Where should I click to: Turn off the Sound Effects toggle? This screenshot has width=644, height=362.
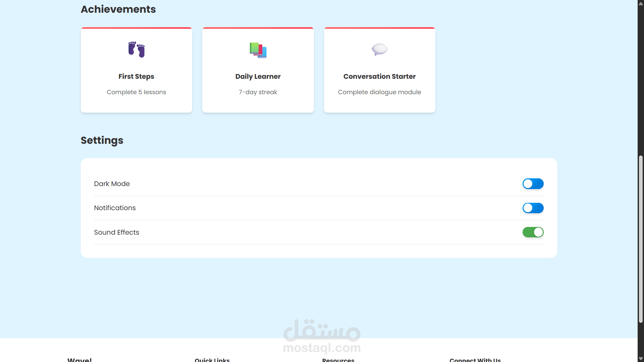pyautogui.click(x=533, y=232)
